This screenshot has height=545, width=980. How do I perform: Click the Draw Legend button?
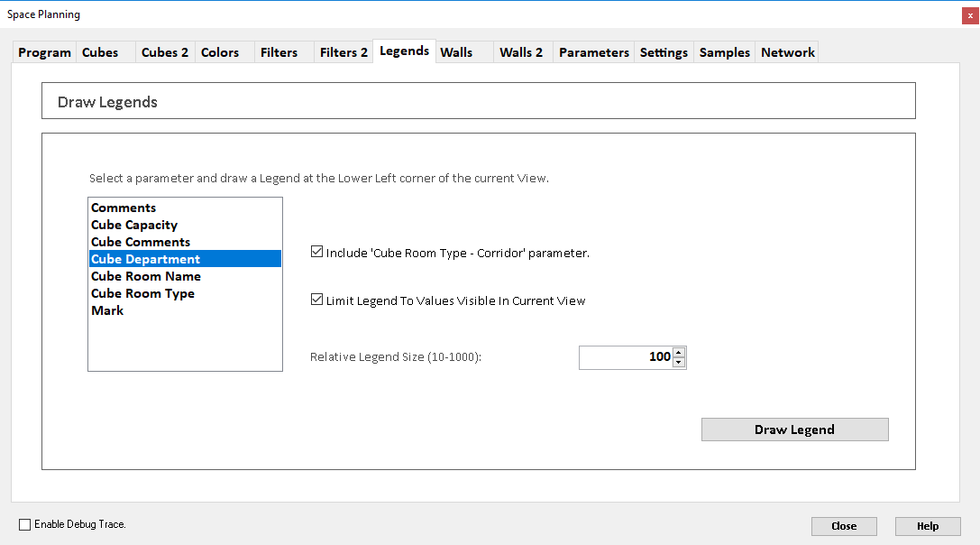[x=794, y=430]
